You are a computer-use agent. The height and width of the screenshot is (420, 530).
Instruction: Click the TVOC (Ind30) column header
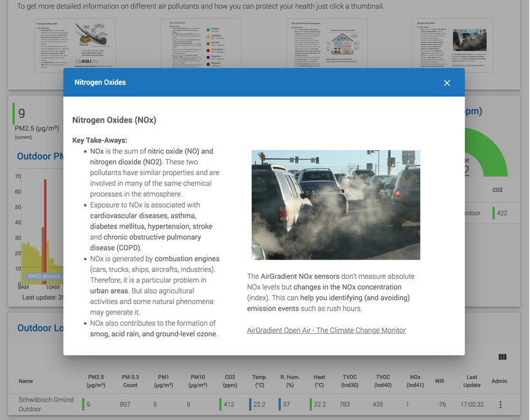(x=350, y=381)
